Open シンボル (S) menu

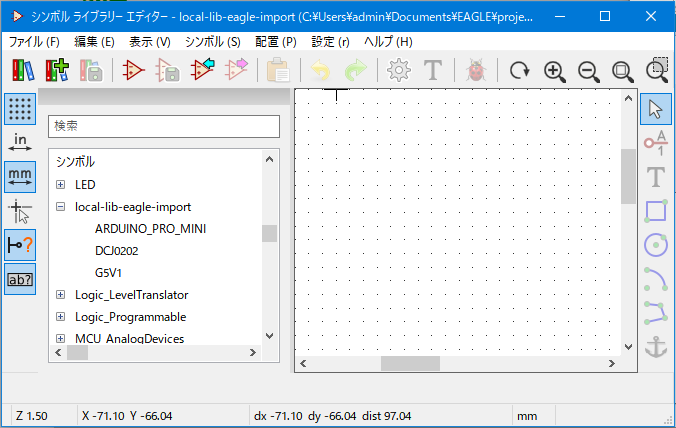213,42
